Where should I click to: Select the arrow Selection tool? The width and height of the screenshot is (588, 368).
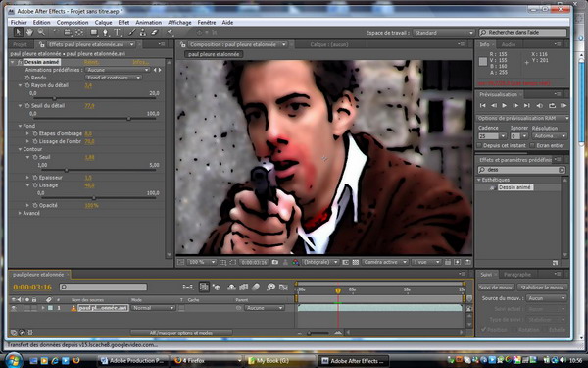tap(18, 33)
